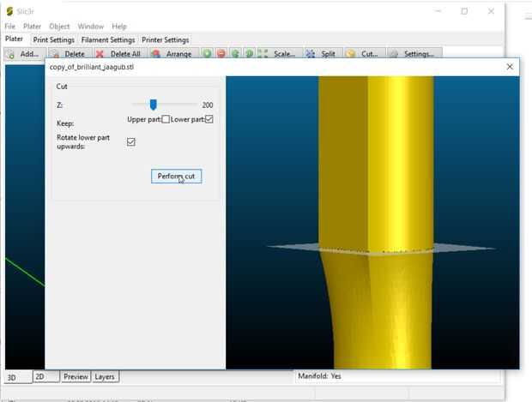Open the File menu
This screenshot has height=402, width=532.
pyautogui.click(x=9, y=26)
